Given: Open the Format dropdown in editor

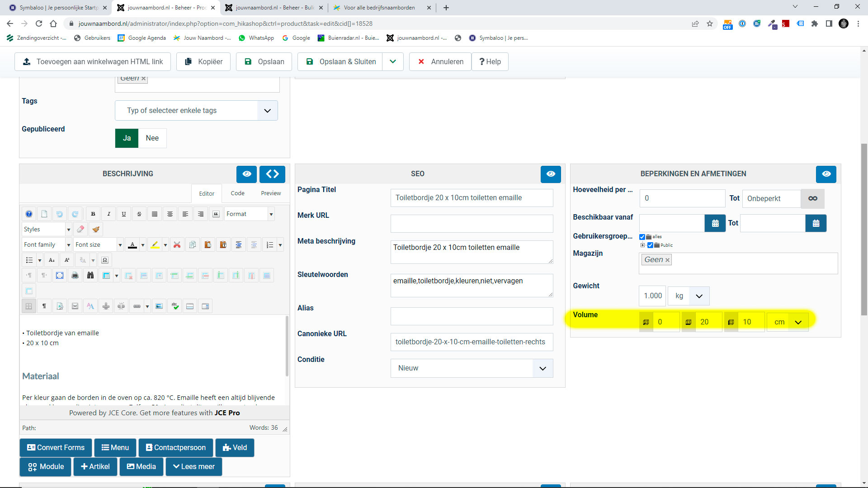Looking at the screenshot, I should tap(250, 214).
